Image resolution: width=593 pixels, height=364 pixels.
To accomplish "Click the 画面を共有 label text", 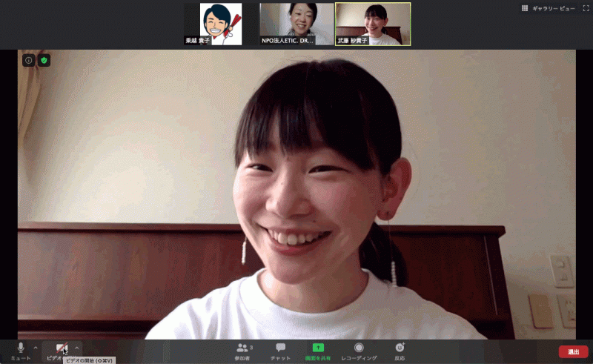I will point(318,358).
